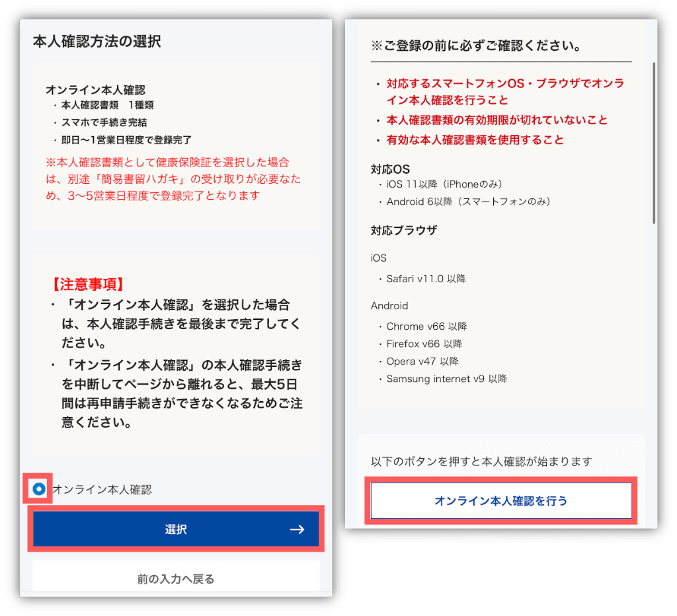Click オンライン本人確認を行う button
This screenshot has width=677, height=616.
point(501,501)
